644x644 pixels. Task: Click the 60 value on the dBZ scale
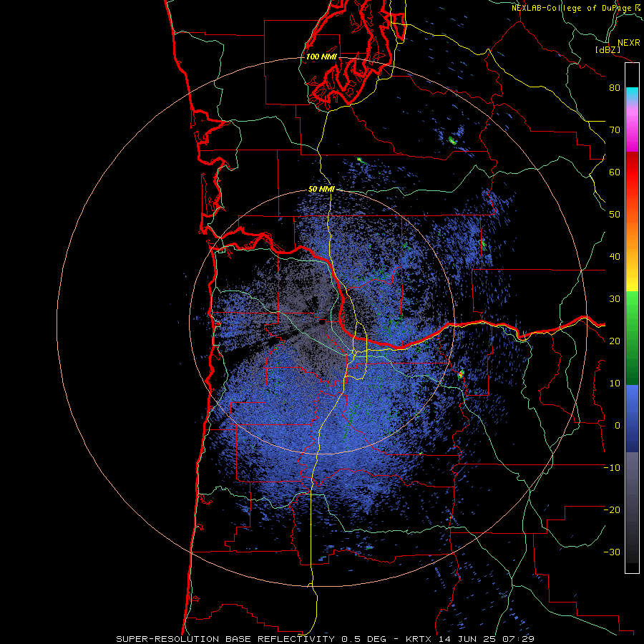pyautogui.click(x=615, y=172)
